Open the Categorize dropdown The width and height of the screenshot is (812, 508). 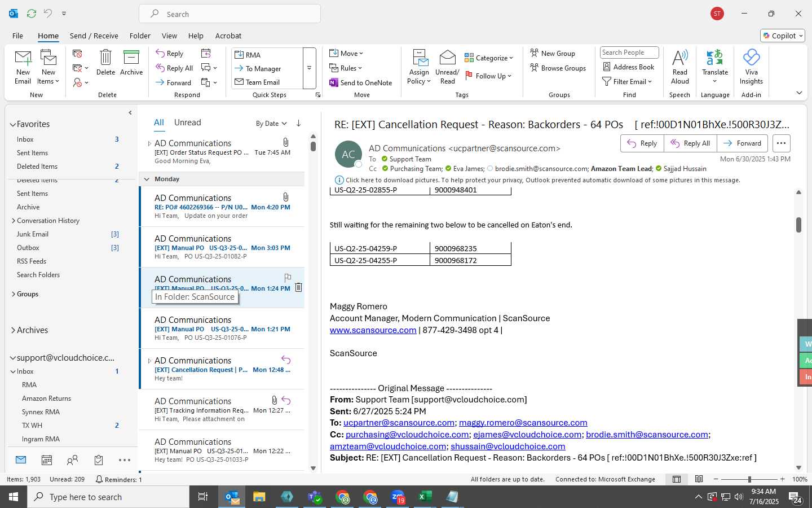point(489,58)
